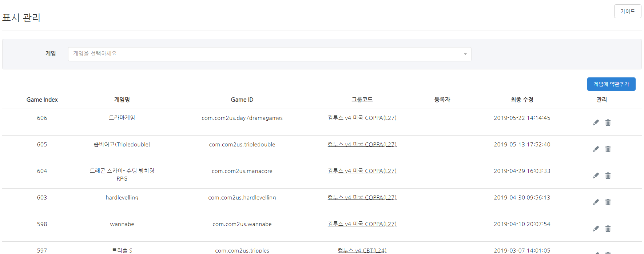Image resolution: width=644 pixels, height=254 pixels.
Task: Click game name wannabe
Action: pyautogui.click(x=122, y=224)
